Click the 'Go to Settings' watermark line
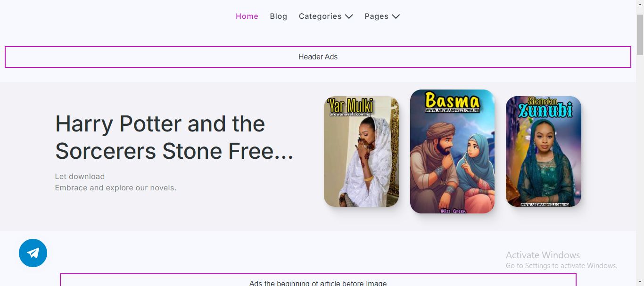Image resolution: width=644 pixels, height=286 pixels. 561,266
